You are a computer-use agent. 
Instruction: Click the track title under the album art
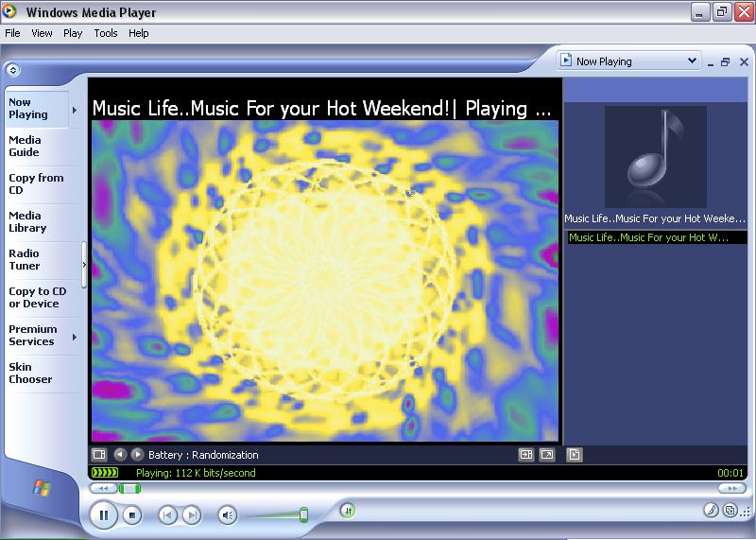point(655,218)
